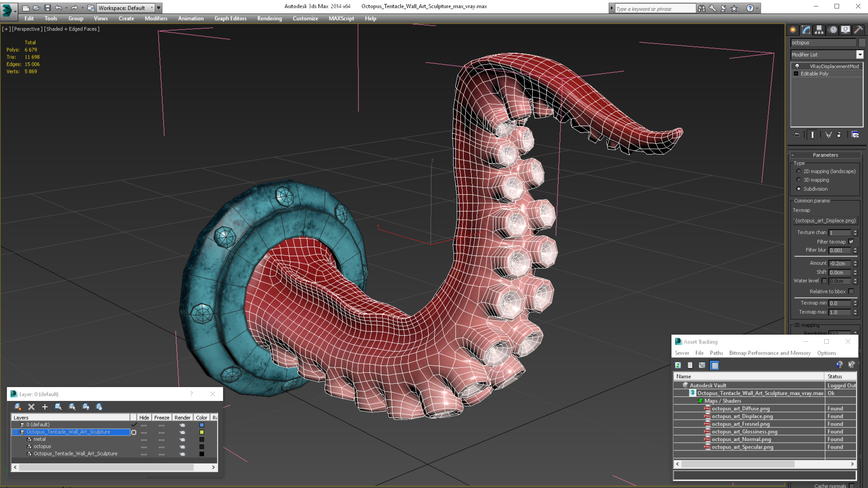Select Subdivision radio button

coord(799,189)
